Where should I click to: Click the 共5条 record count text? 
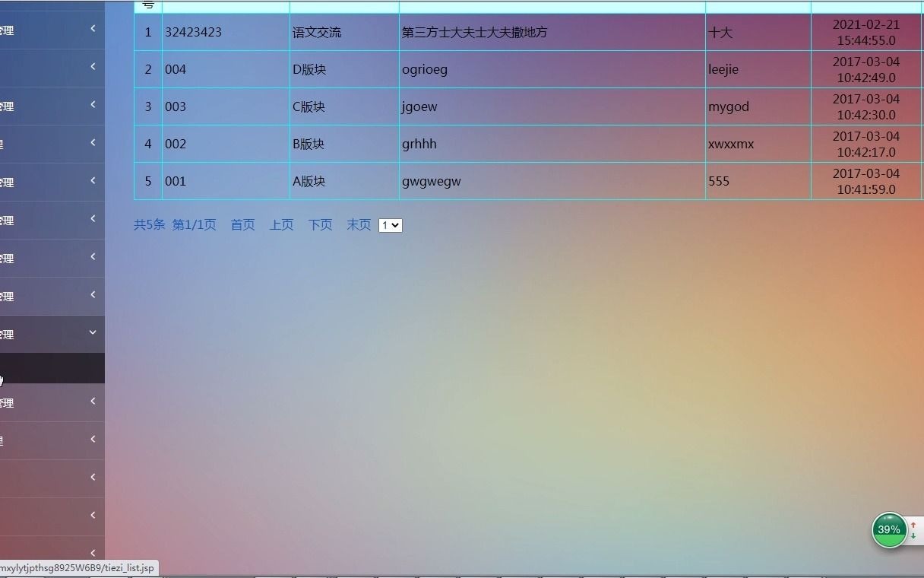(x=149, y=224)
